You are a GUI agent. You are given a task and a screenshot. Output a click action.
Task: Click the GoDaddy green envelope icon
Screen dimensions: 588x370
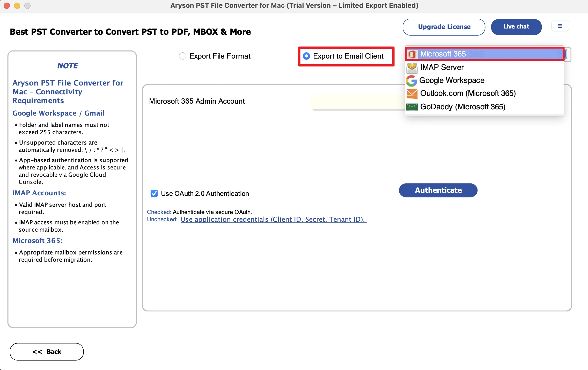point(412,107)
